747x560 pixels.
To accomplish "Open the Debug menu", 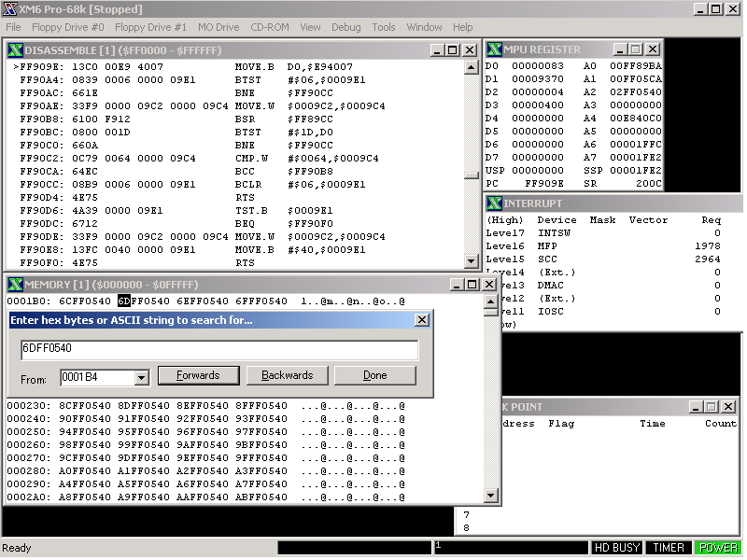I will (x=345, y=28).
